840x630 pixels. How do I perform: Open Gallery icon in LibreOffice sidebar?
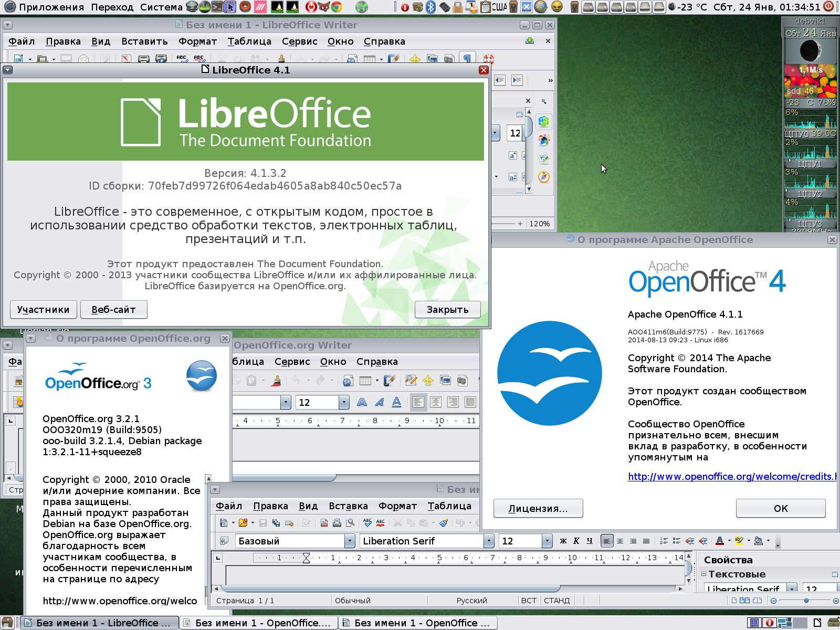544,158
